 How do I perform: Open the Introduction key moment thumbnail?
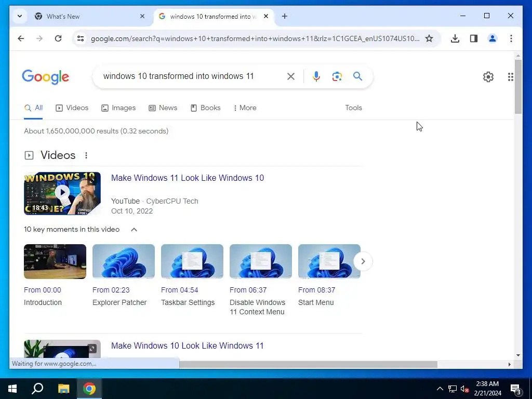(55, 261)
